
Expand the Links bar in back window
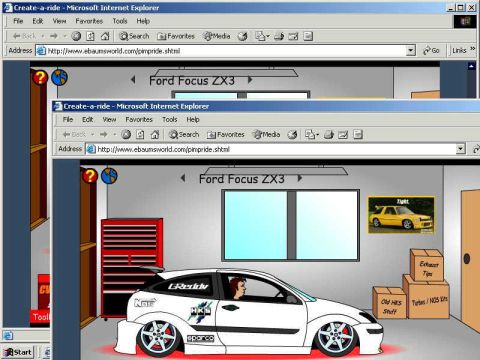click(473, 49)
